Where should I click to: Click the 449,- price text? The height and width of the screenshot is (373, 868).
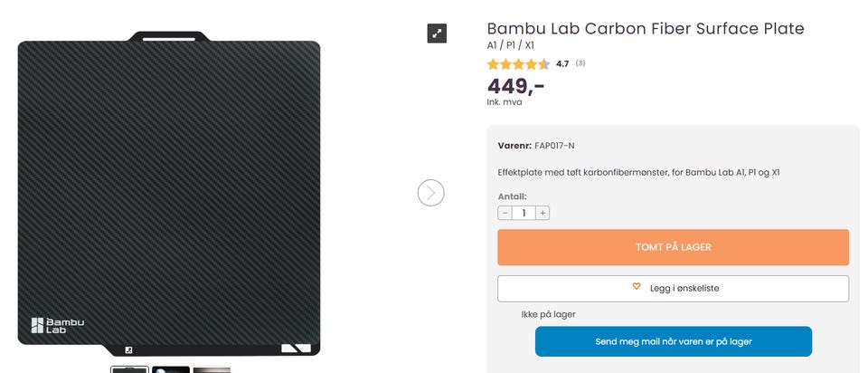click(515, 86)
